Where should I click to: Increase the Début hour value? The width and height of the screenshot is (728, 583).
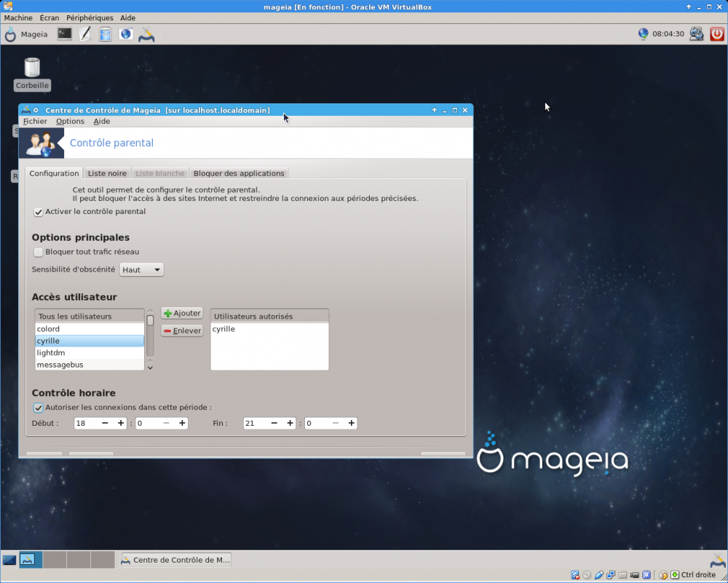(121, 423)
